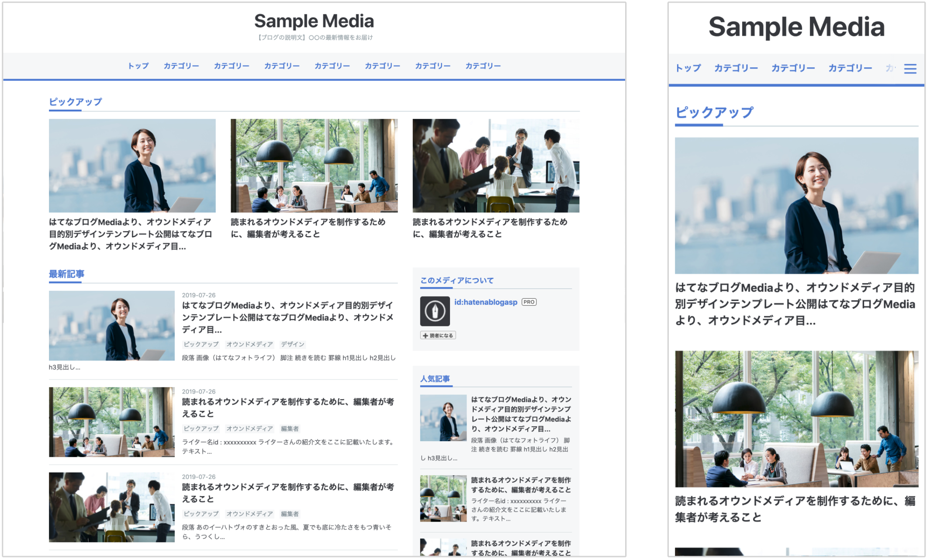Click the 読者になる subscribe button
Image resolution: width=927 pixels, height=560 pixels.
click(438, 335)
